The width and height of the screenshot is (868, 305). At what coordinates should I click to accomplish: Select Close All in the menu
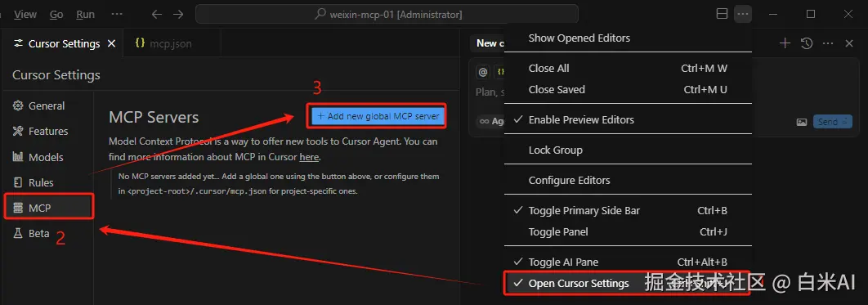(x=629, y=68)
